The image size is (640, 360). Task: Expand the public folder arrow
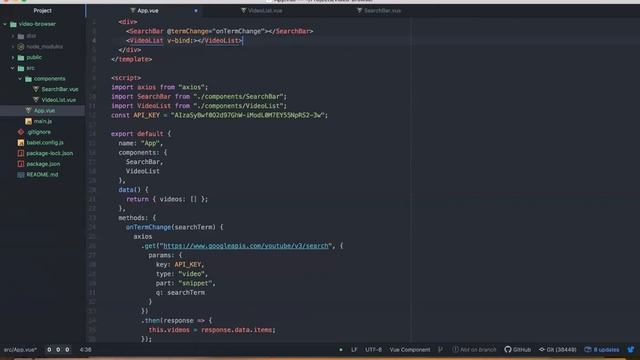click(x=13, y=58)
